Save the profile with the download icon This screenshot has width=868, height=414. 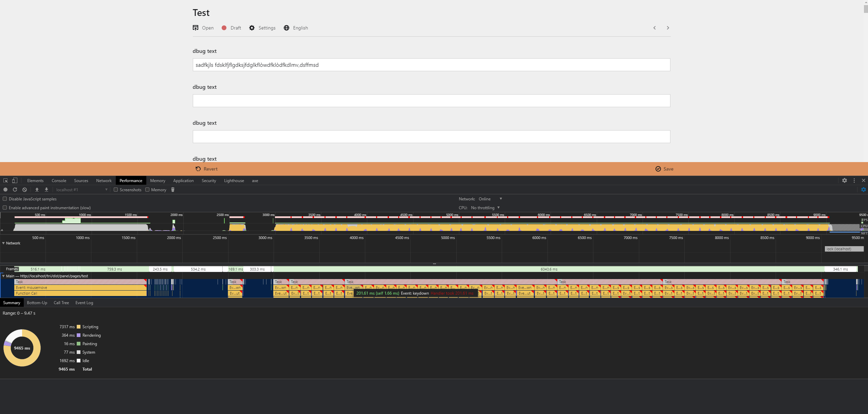[x=46, y=190]
